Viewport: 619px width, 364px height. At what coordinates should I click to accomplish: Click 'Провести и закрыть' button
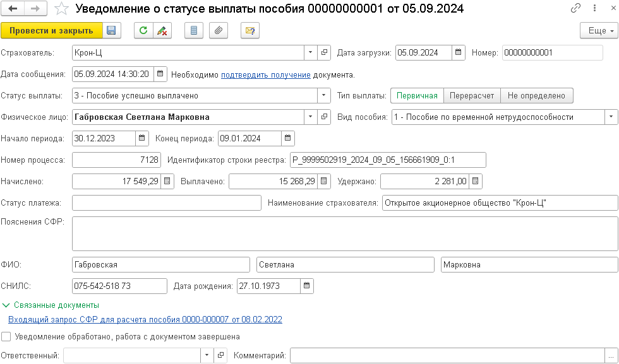click(51, 30)
